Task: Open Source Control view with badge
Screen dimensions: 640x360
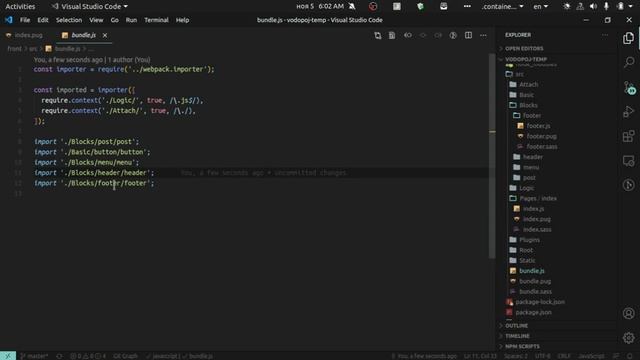Action: (629, 87)
